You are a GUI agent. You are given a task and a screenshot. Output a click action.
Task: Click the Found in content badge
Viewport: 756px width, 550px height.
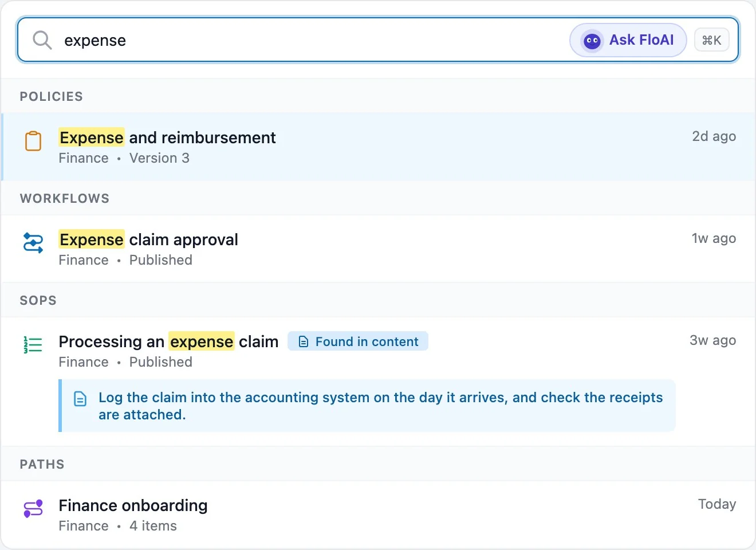click(x=358, y=341)
